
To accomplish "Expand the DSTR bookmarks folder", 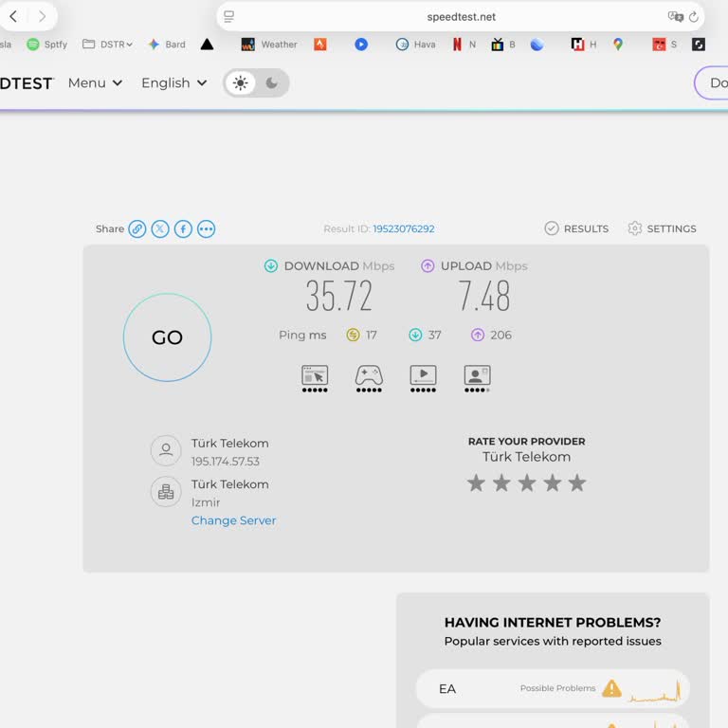I will click(107, 45).
